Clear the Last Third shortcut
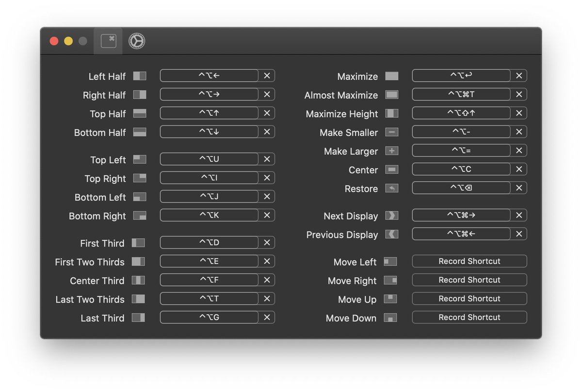582x392 pixels. coord(267,317)
